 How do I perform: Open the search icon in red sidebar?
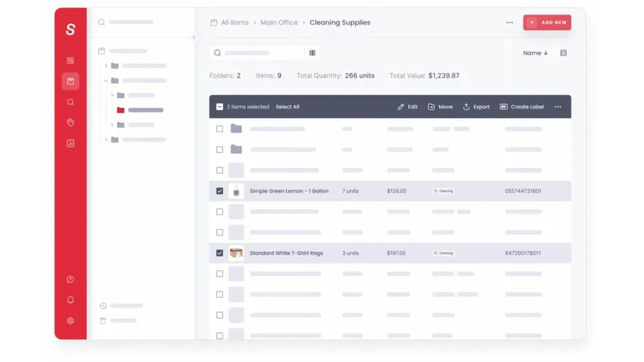[70, 102]
